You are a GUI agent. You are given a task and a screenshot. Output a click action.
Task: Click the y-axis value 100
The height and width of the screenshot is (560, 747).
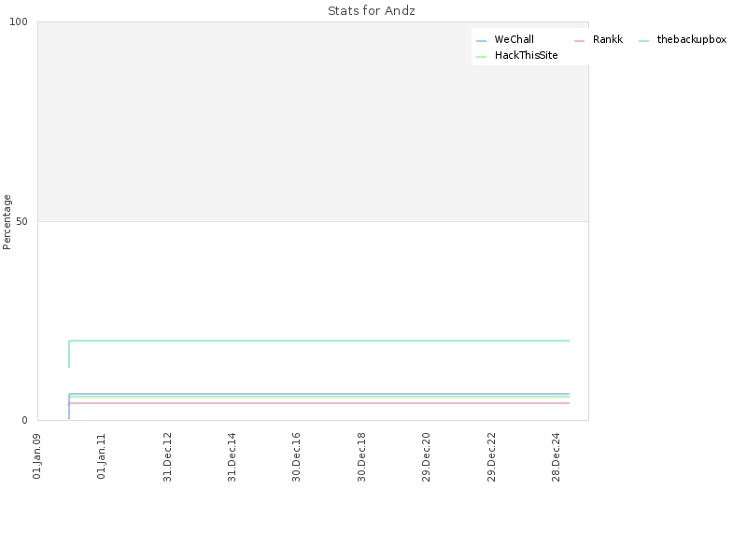click(19, 21)
